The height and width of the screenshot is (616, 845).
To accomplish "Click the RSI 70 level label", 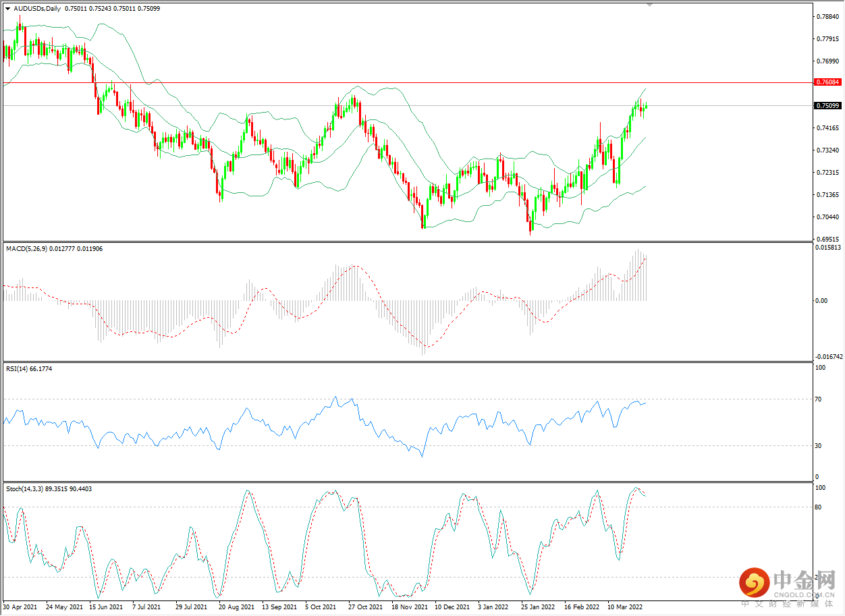I will [819, 399].
